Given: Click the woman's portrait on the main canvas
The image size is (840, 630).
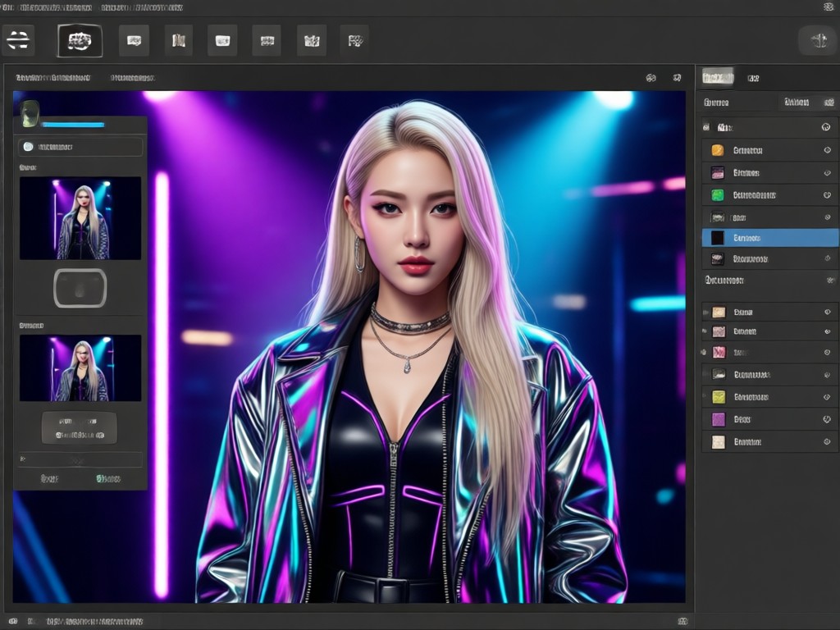Looking at the screenshot, I should pyautogui.click(x=413, y=348).
